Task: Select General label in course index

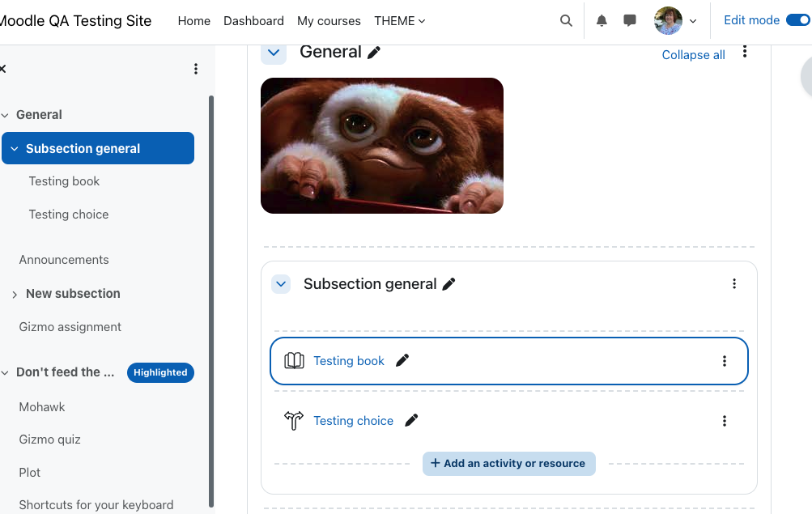Action: 40,114
